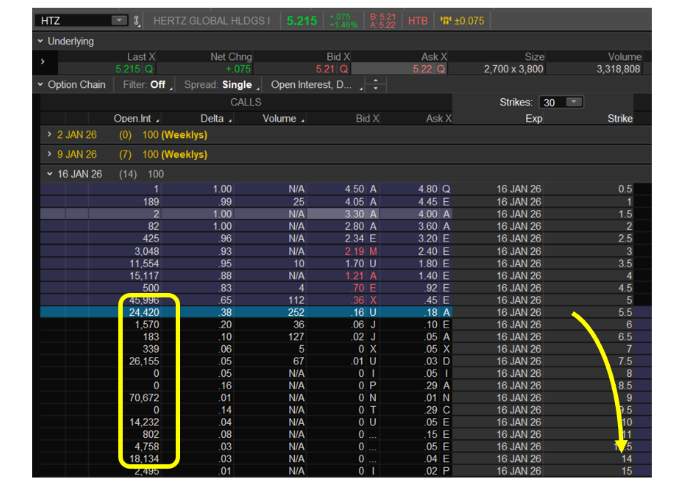Click bid 3.30 A for 1.5 strike
The width and height of the screenshot is (679, 495).
(x=361, y=214)
